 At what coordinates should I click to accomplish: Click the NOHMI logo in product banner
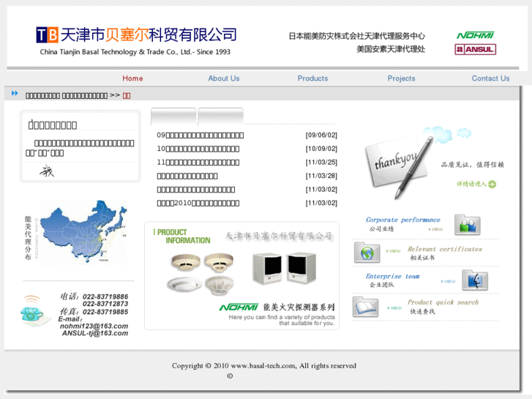[x=239, y=307]
